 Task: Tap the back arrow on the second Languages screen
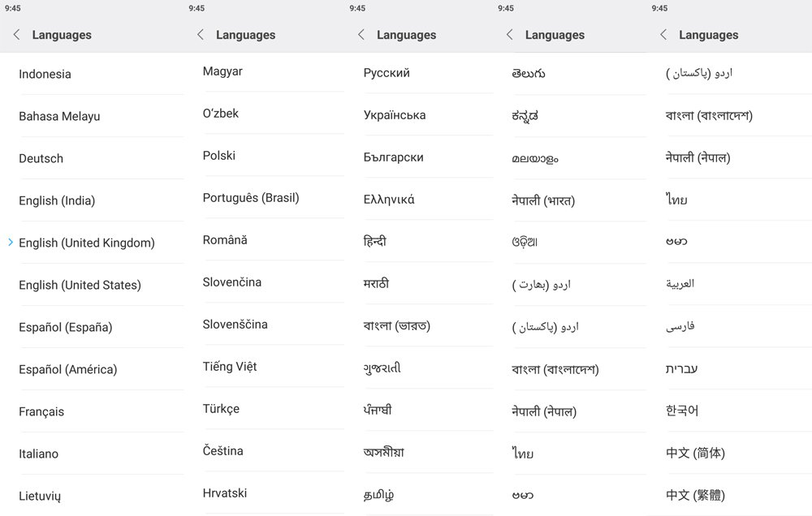tap(199, 34)
